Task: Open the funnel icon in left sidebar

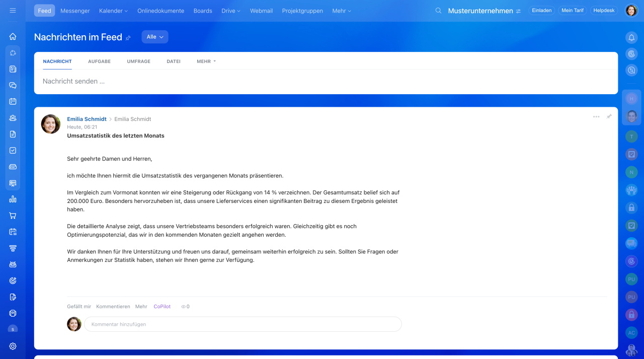Action: point(13,248)
